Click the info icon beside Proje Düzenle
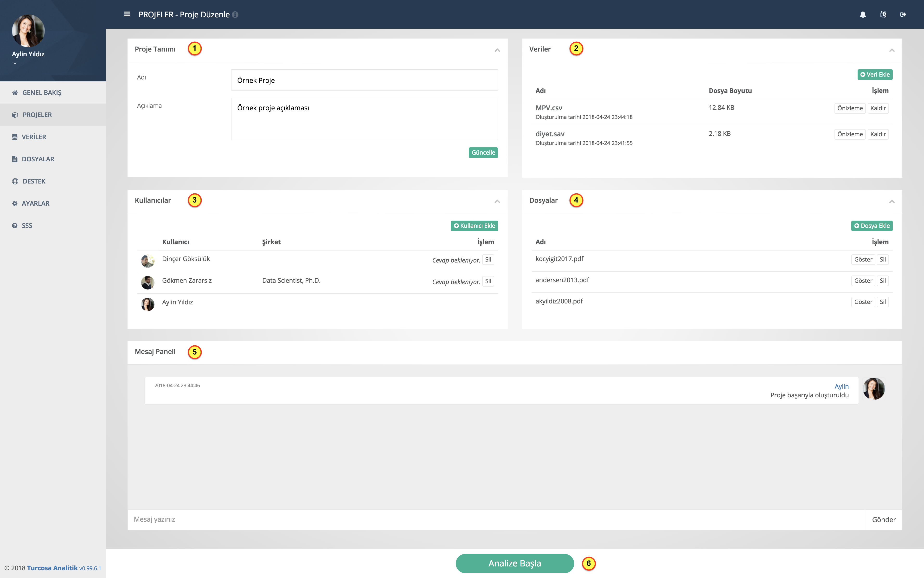This screenshot has width=924, height=578. (x=235, y=14)
